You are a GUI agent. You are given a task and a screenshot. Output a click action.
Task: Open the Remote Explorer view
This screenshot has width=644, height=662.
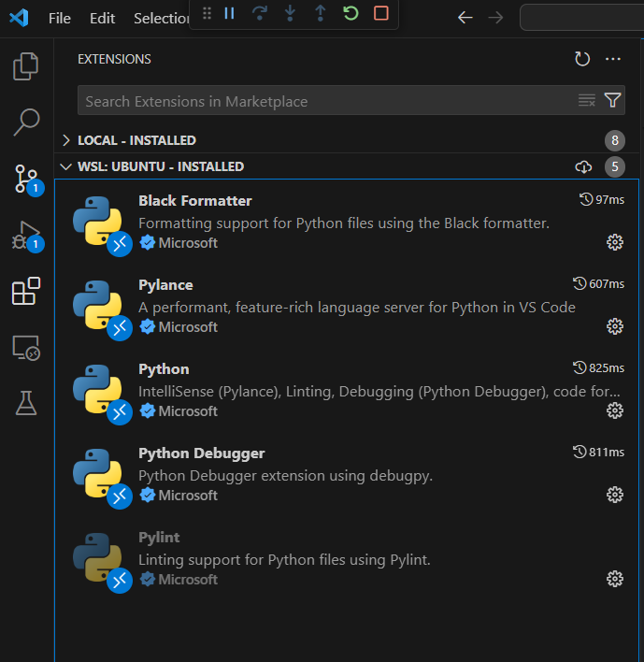point(26,348)
